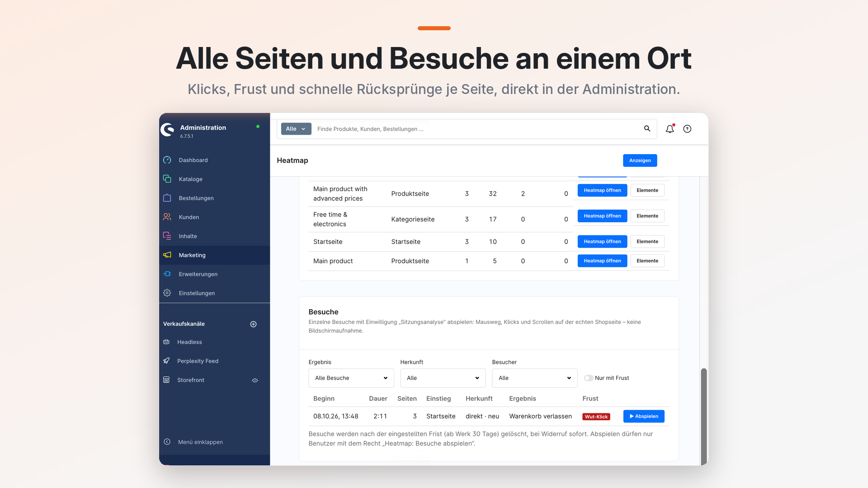This screenshot has height=488, width=868.
Task: Click the page vertical scrollbar thumb
Action: coord(703,416)
